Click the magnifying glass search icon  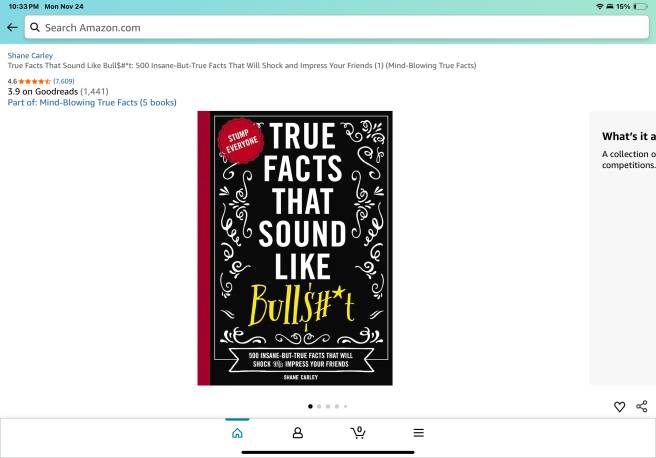click(34, 28)
